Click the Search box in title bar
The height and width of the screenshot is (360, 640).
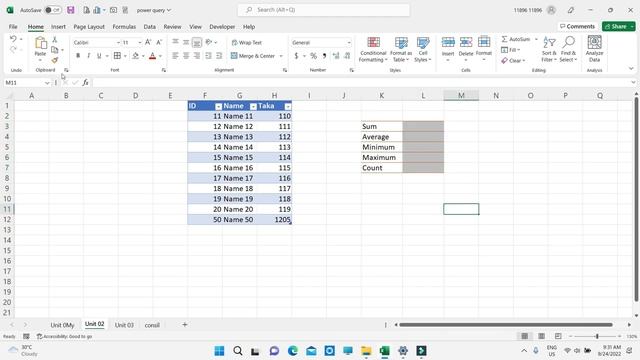point(324,10)
